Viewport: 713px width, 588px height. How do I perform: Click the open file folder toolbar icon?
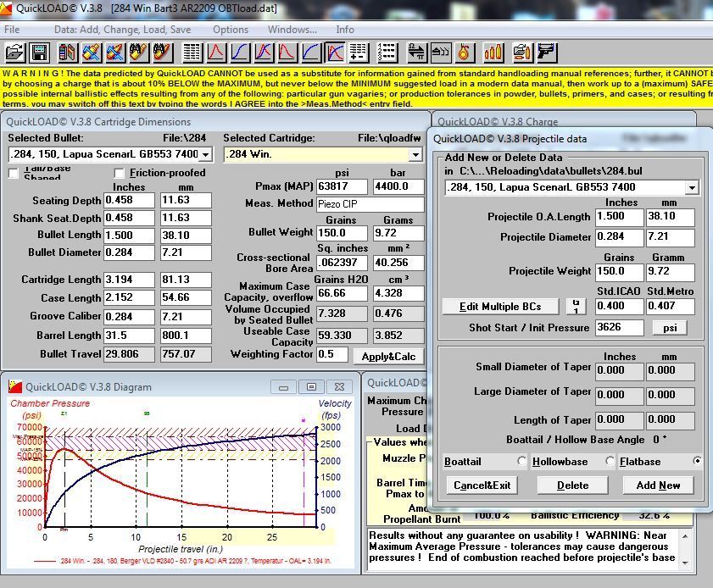click(14, 53)
